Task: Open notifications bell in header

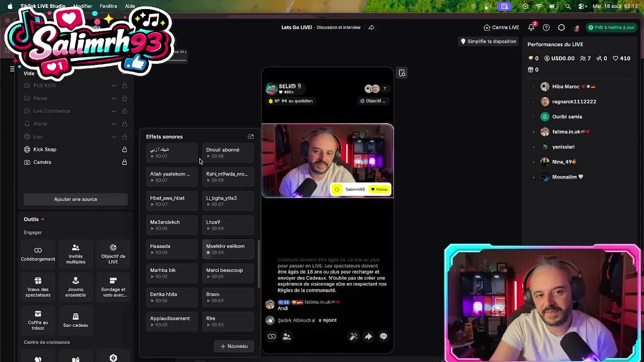Action: (531, 27)
